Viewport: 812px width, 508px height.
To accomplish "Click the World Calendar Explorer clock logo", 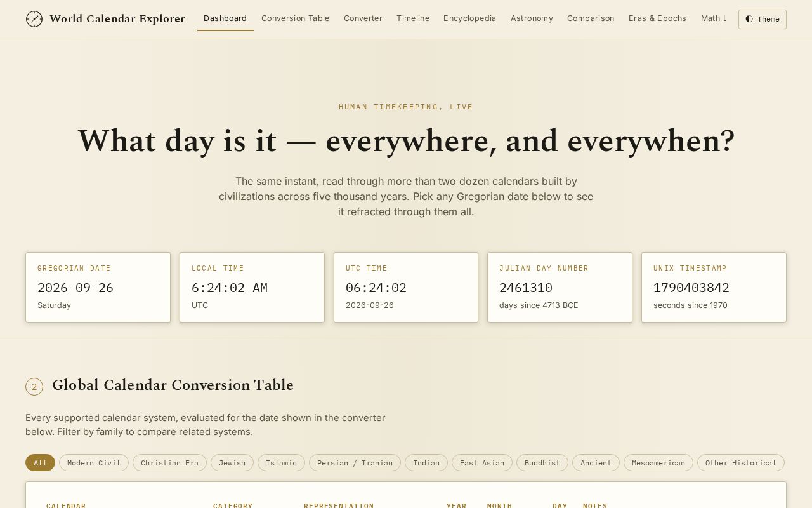I will coord(34,19).
